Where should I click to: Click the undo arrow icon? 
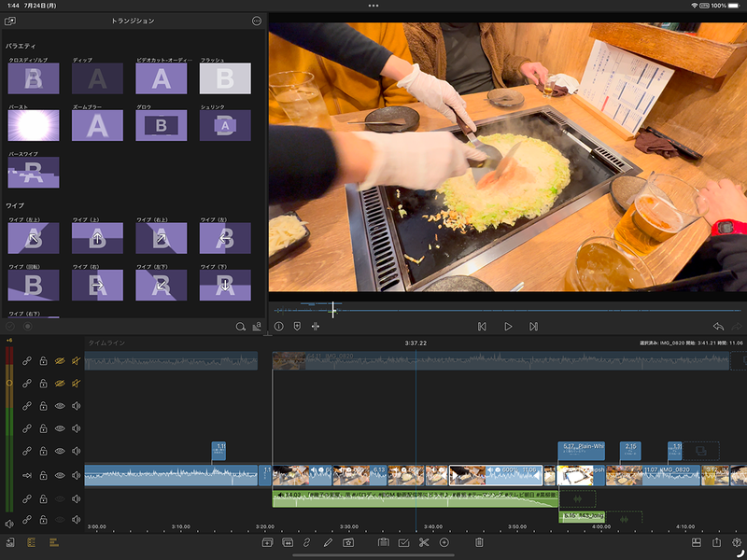[717, 327]
